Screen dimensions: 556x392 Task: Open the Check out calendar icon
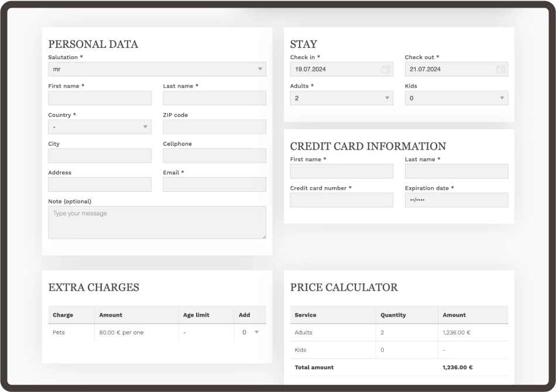(x=500, y=69)
